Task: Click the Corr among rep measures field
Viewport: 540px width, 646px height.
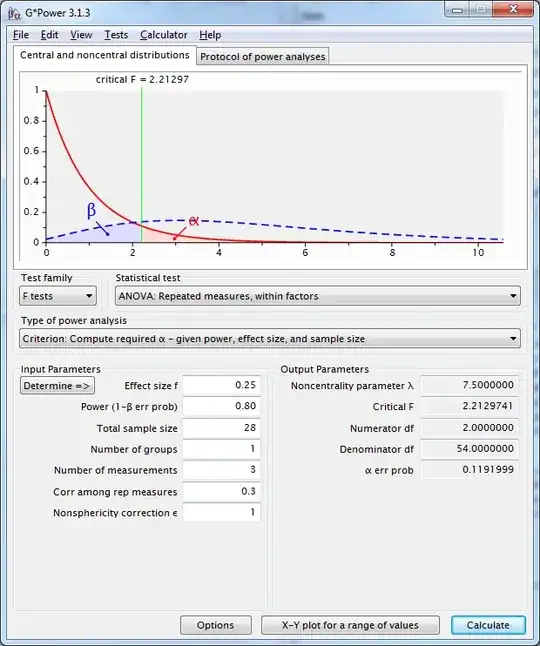Action: (222, 492)
